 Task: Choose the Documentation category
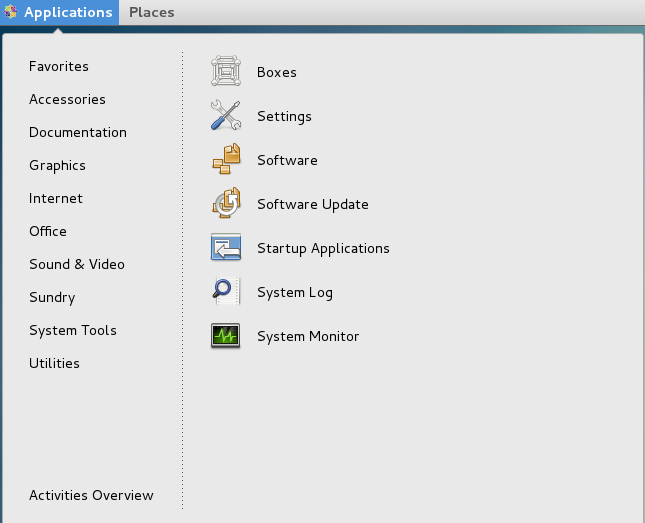coord(78,132)
